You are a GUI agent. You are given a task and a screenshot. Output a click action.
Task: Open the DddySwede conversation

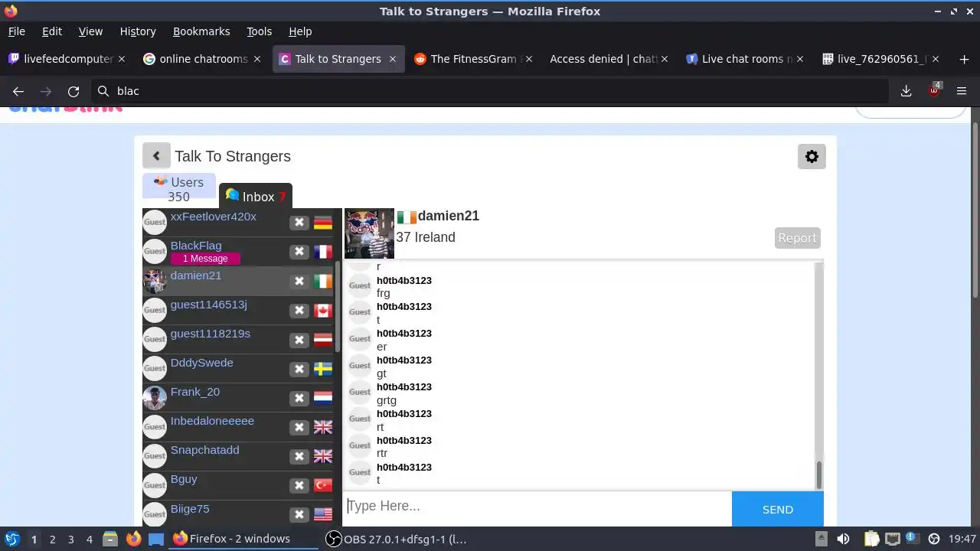[201, 363]
